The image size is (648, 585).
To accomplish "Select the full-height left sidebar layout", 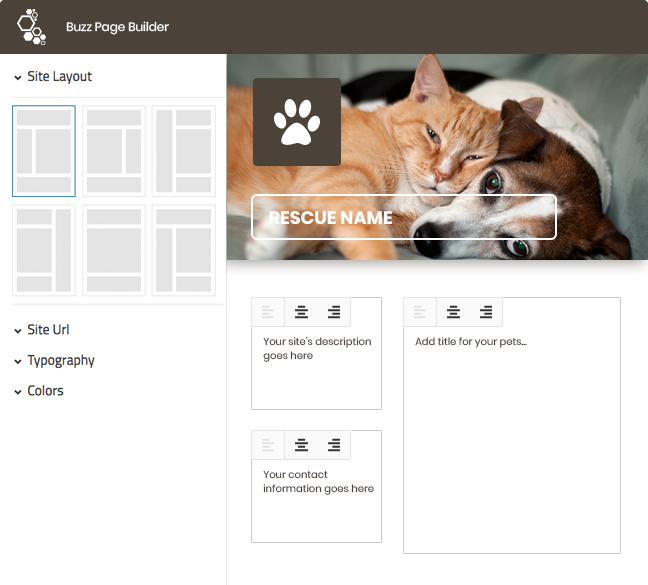I will (x=183, y=151).
